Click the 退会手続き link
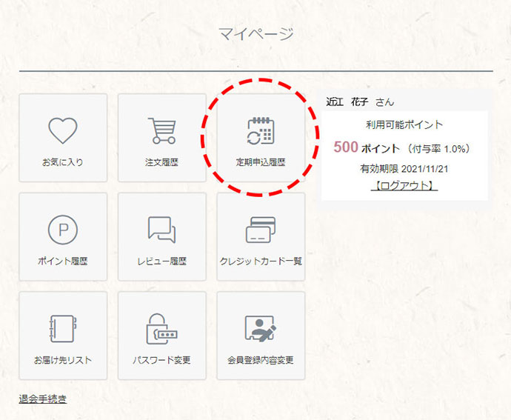 [x=43, y=399]
